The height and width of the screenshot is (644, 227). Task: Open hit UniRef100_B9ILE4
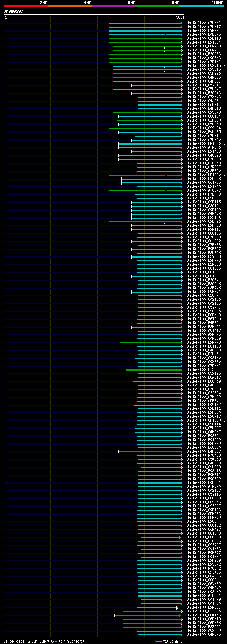(x=204, y=43)
